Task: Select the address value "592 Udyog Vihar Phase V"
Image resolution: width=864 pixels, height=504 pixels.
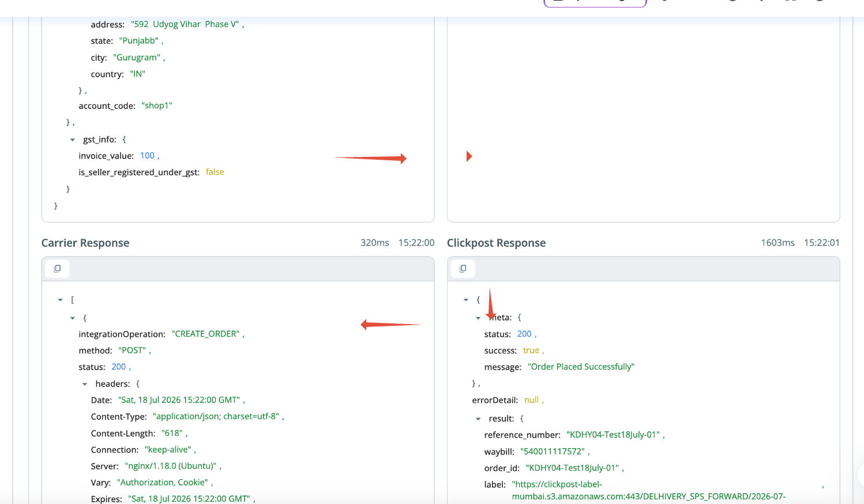Action: (x=185, y=24)
